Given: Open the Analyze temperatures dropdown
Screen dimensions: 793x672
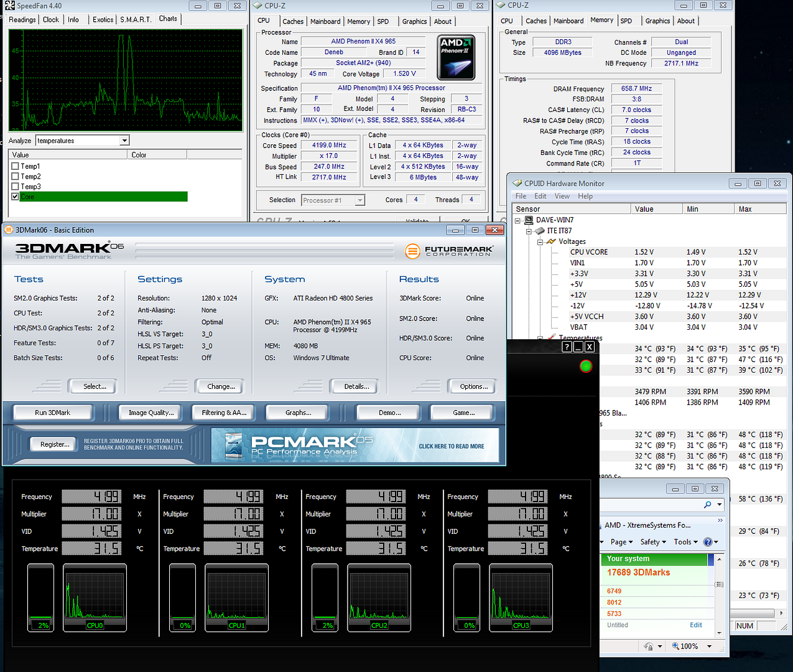Looking at the screenshot, I should pos(124,141).
